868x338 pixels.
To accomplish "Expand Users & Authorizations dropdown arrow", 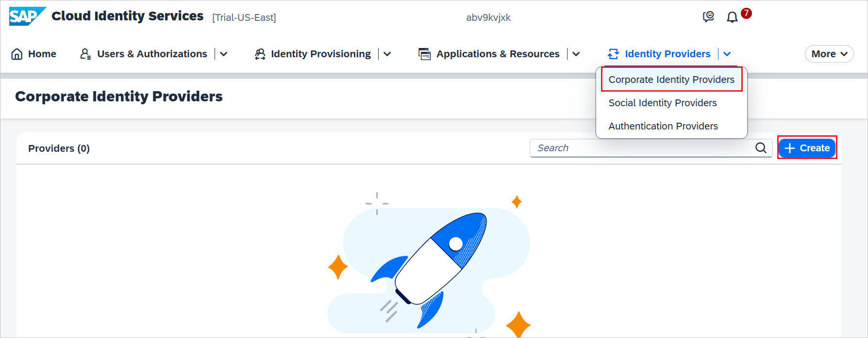I will 224,54.
